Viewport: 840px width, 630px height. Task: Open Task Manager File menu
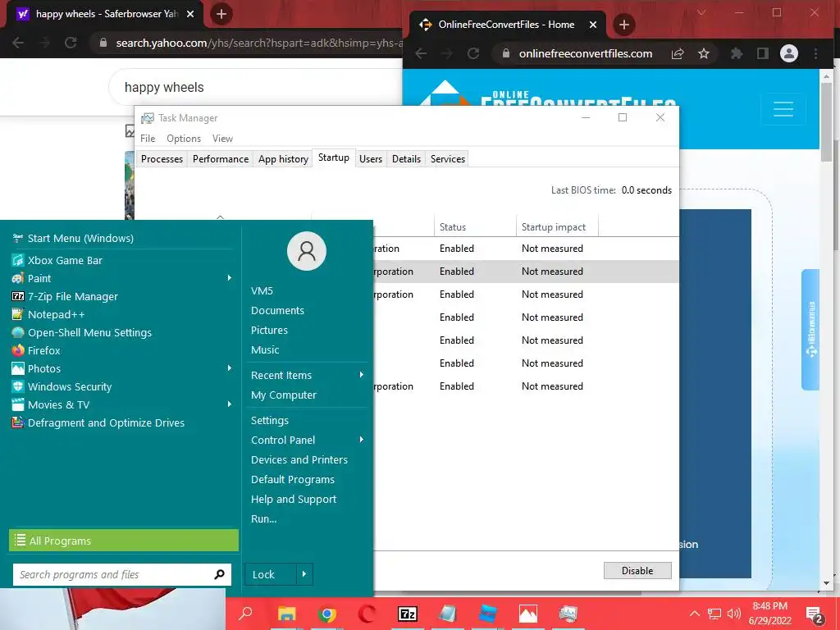tap(148, 138)
